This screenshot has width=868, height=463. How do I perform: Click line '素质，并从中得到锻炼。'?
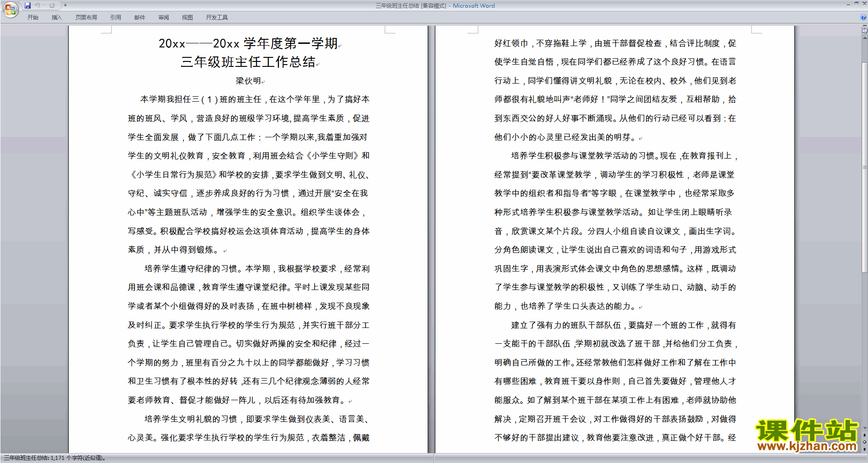[x=174, y=250]
